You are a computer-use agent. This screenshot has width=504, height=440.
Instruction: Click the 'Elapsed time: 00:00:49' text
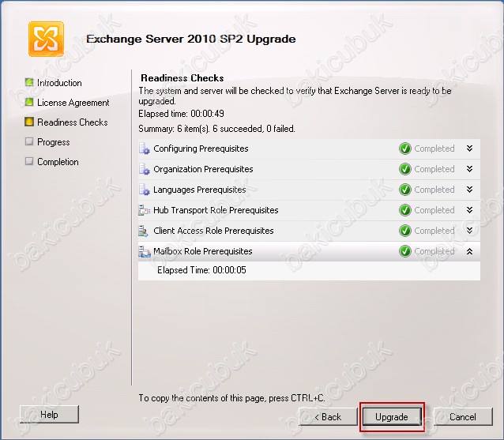(181, 114)
